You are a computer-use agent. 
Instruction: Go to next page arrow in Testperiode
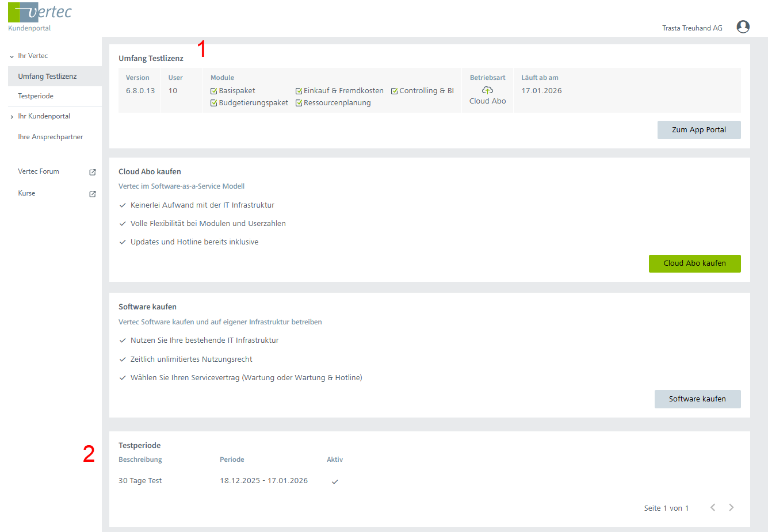tap(731, 507)
